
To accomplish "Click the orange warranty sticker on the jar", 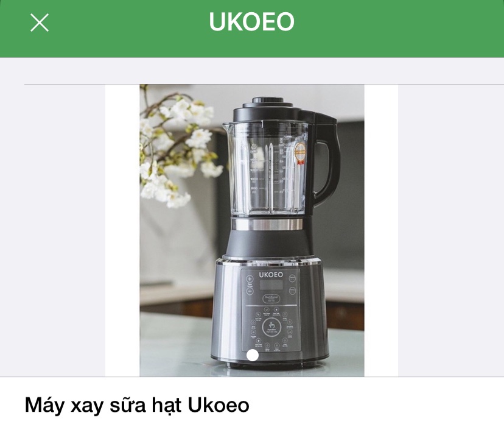I will coord(300,152).
